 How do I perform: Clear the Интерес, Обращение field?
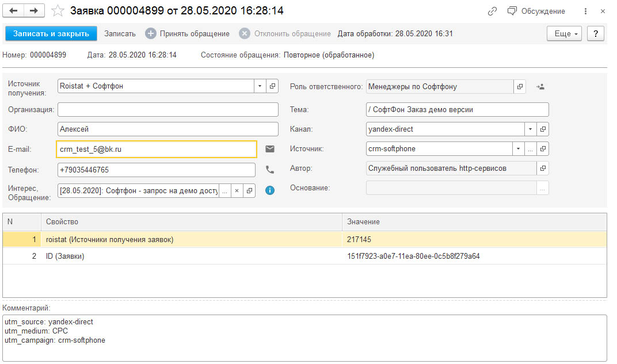tap(237, 190)
